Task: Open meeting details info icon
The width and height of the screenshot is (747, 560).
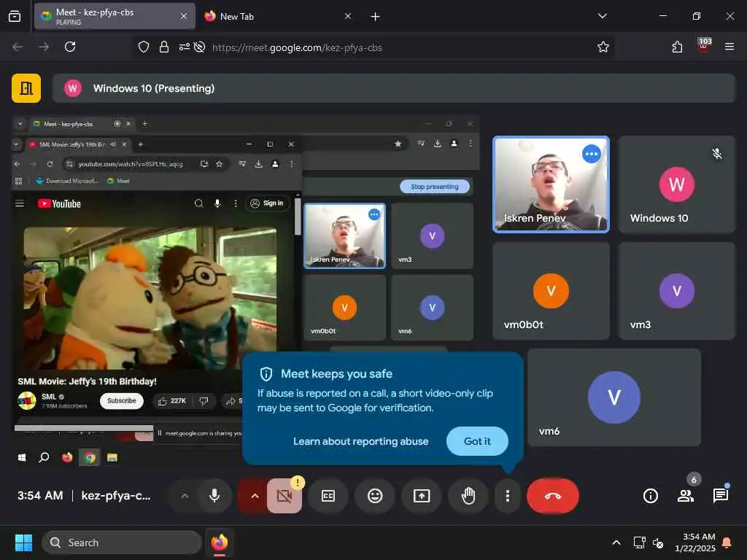Action: coord(650,496)
